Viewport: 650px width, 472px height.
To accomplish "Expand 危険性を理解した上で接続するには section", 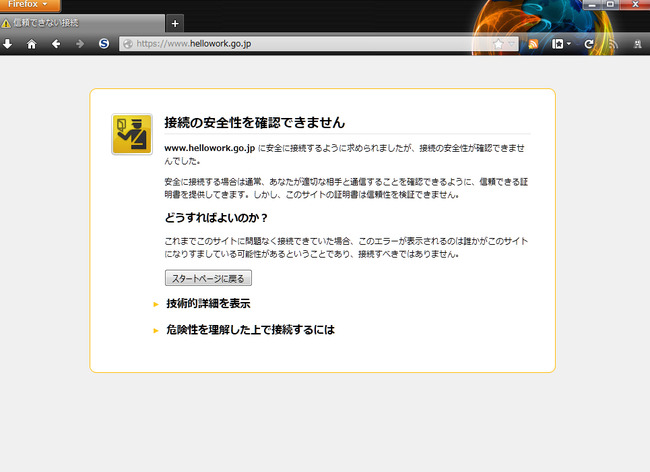I will 249,329.
